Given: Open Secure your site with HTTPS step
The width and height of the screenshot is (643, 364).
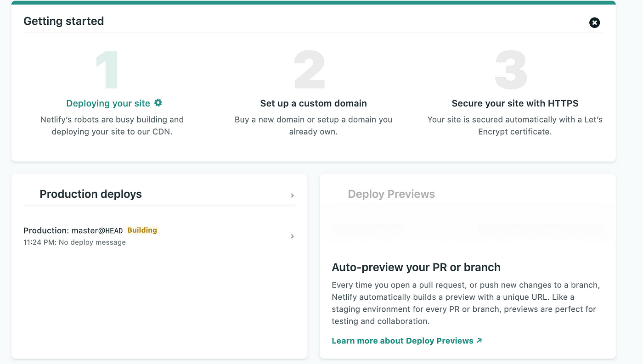Looking at the screenshot, I should tap(515, 103).
